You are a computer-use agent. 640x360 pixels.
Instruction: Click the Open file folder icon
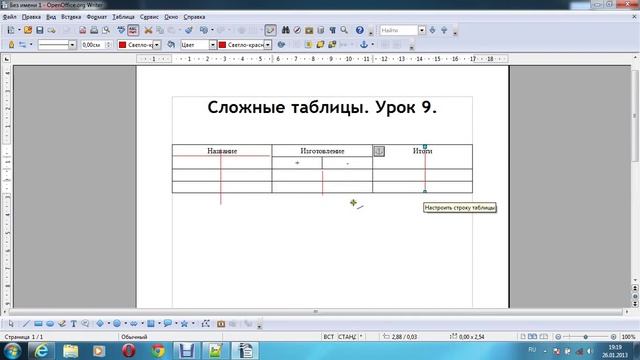(x=28, y=30)
